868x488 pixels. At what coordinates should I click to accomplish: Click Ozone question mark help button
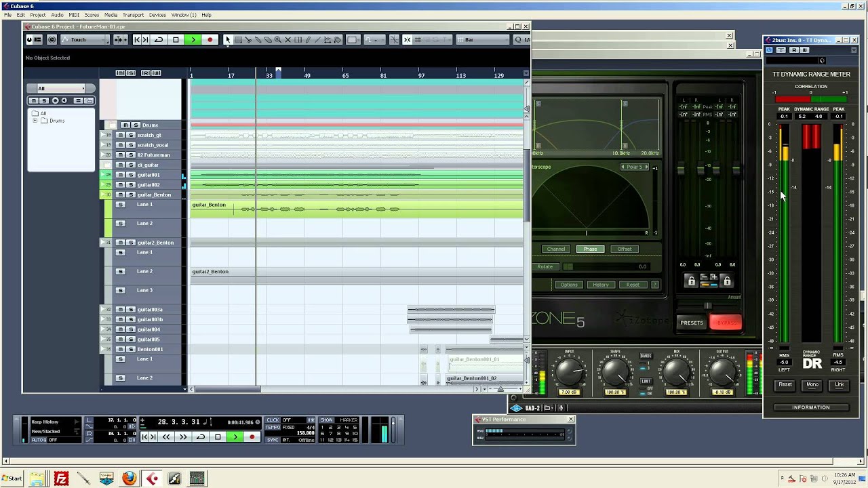[x=655, y=285]
